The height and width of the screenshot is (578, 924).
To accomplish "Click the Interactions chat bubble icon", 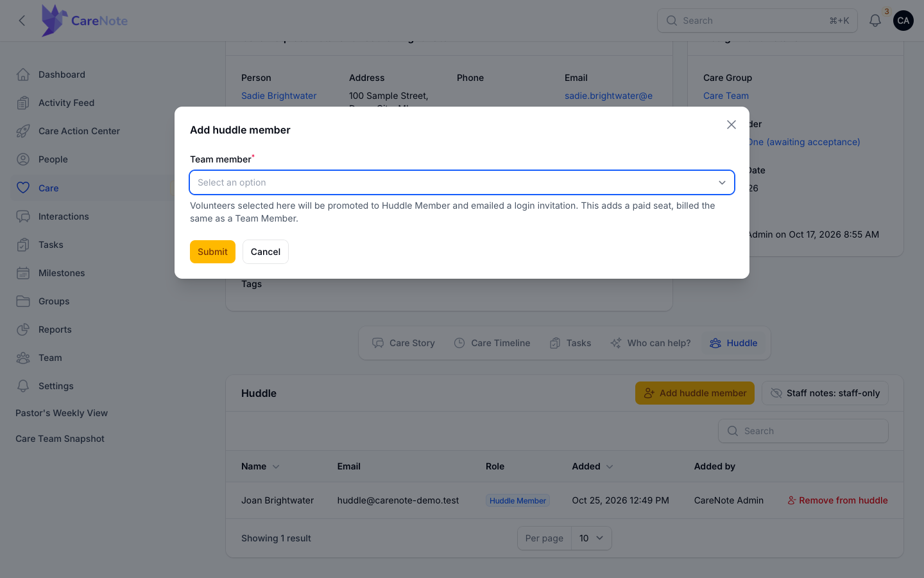I will 23,216.
